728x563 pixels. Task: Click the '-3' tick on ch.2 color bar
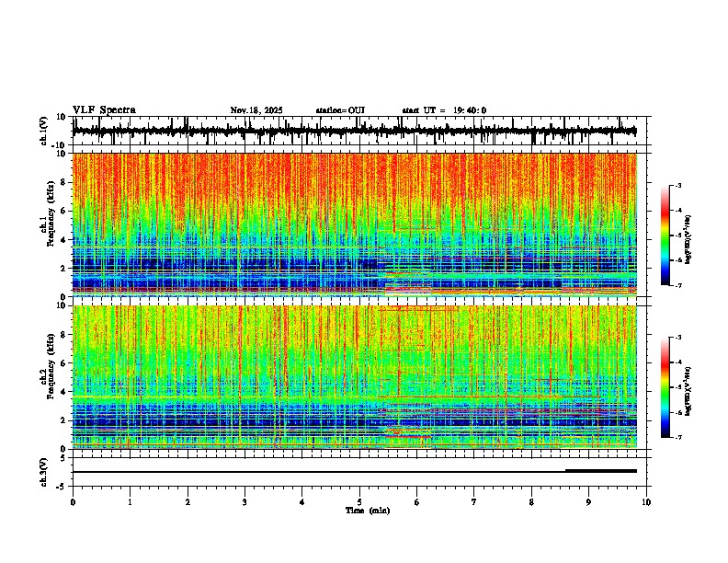pyautogui.click(x=678, y=338)
